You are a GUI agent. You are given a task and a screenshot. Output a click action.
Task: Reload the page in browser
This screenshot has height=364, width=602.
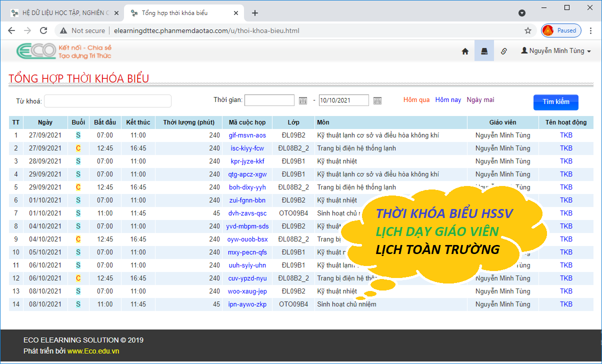(x=43, y=30)
